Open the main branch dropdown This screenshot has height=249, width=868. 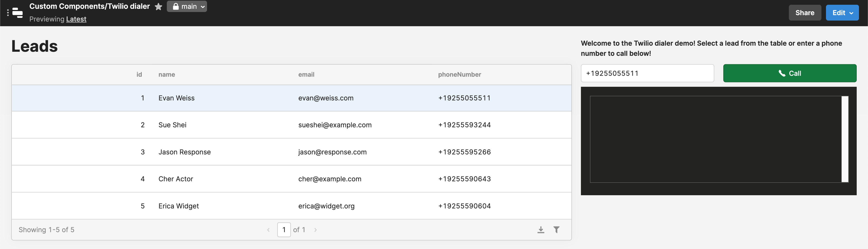pyautogui.click(x=187, y=6)
